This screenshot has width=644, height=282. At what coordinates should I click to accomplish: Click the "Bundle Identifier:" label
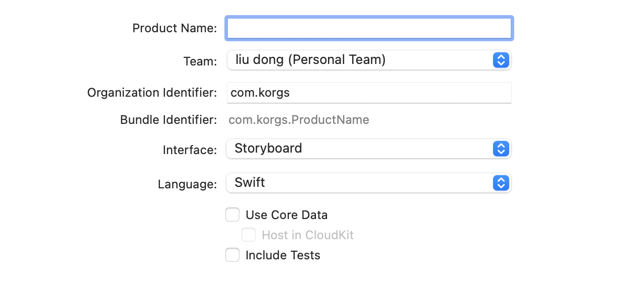click(x=169, y=120)
